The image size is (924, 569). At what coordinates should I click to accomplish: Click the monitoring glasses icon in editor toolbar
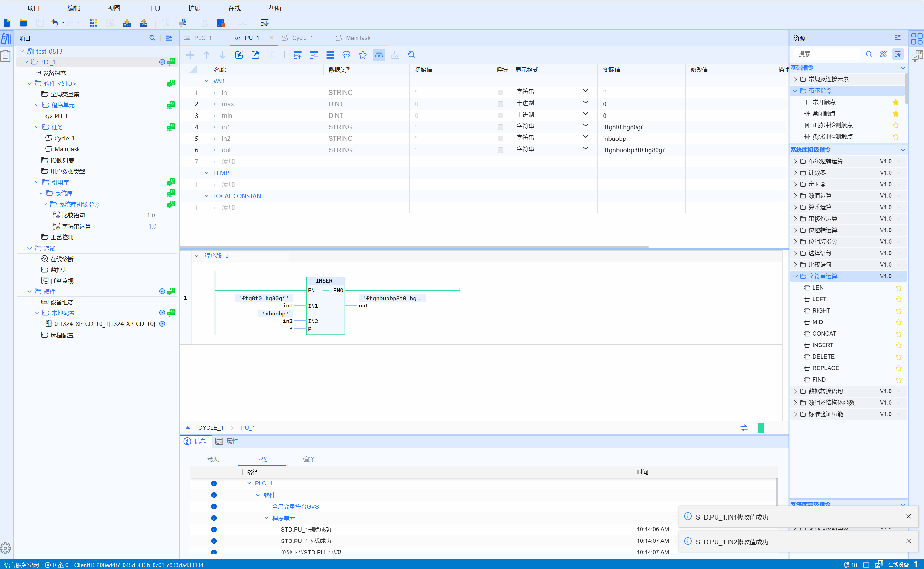point(379,55)
